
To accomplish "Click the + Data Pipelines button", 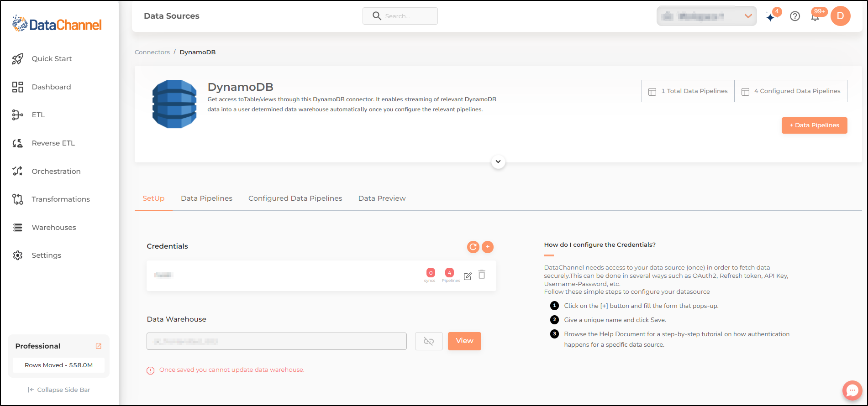I will coord(814,125).
